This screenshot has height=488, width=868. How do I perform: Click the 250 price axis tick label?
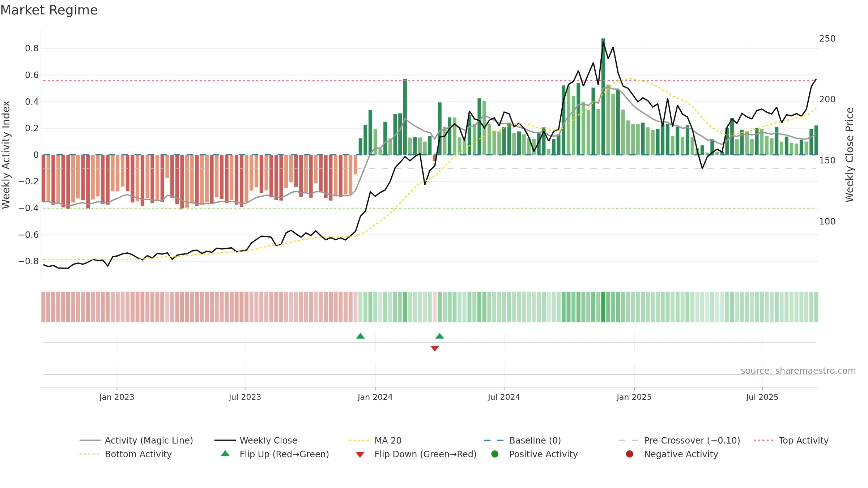827,39
